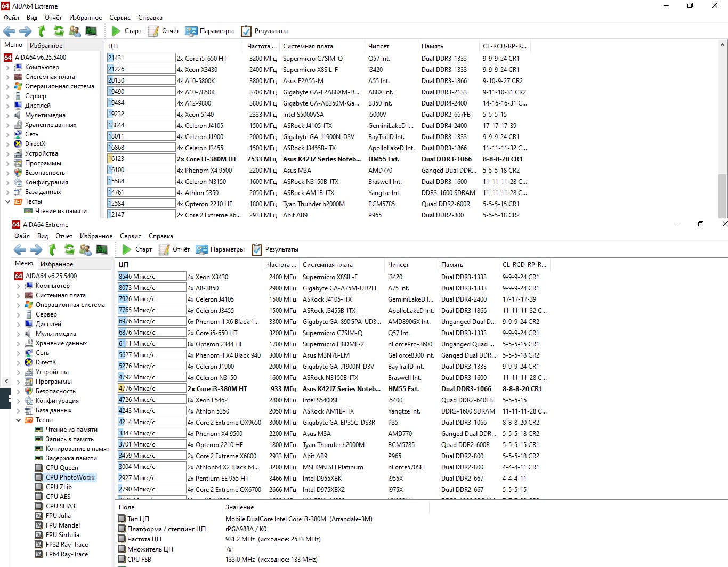
Task: Open the Вид menu in the background window
Action: click(32, 18)
